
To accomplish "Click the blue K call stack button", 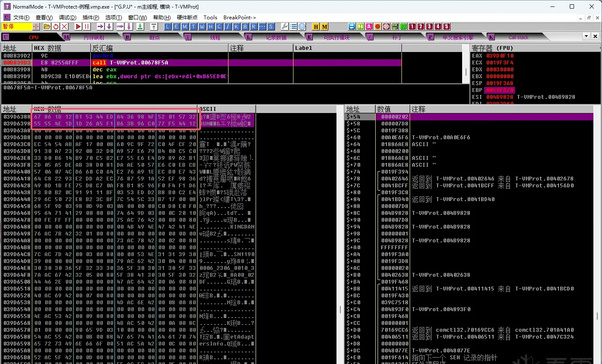I will 236,26.
